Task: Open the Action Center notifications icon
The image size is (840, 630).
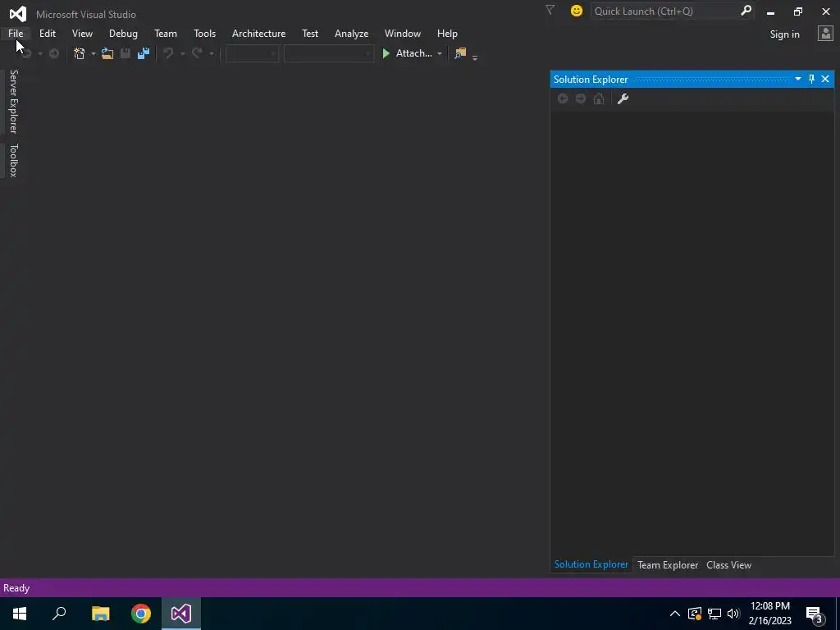Action: 815,614
